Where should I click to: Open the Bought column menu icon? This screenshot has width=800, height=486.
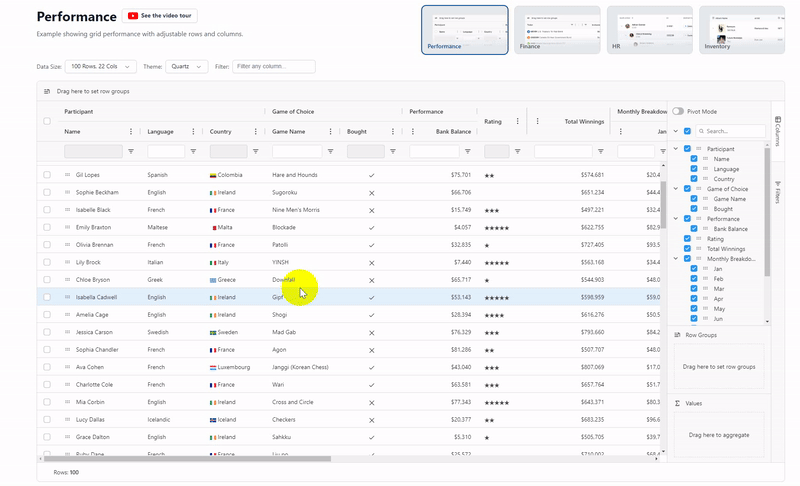point(392,132)
